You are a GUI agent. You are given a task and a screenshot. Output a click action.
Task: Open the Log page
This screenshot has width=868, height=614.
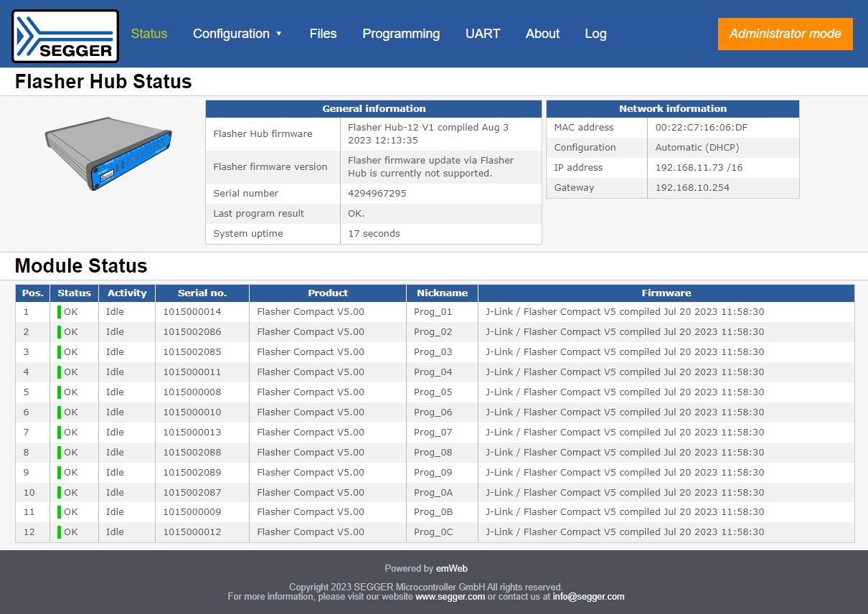point(595,34)
